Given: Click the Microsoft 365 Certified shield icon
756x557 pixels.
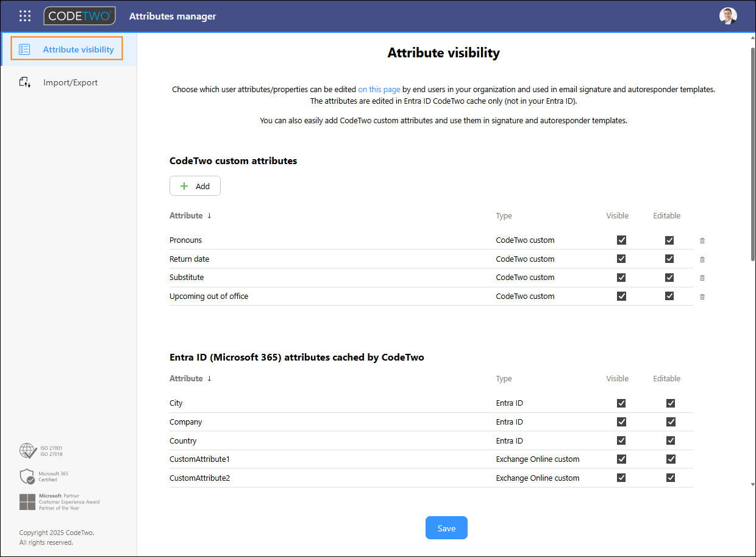Looking at the screenshot, I should (27, 476).
